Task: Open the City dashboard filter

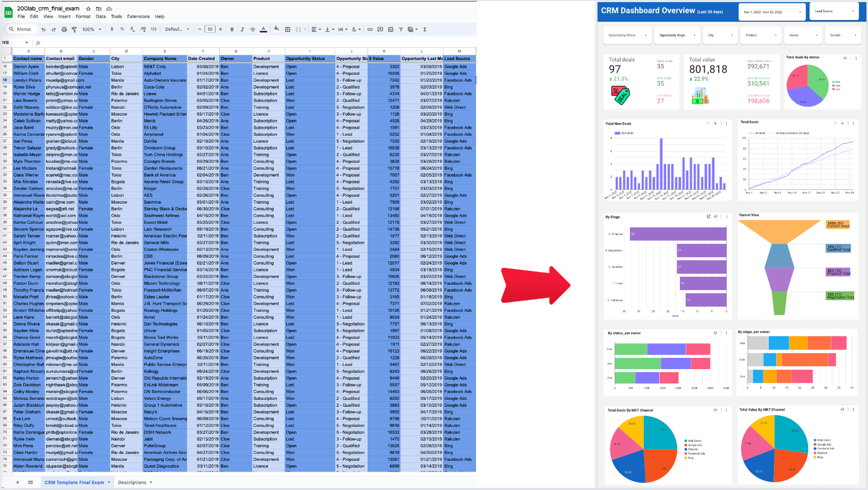Action: [720, 35]
